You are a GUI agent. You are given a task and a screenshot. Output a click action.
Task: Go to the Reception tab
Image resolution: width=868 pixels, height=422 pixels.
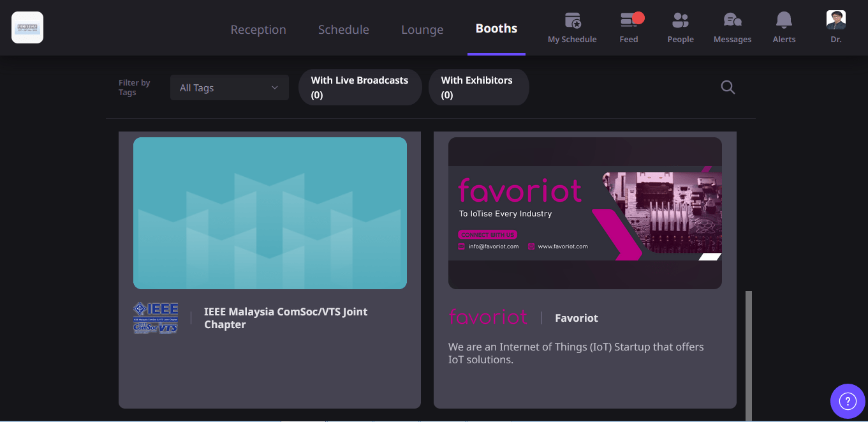point(258,29)
